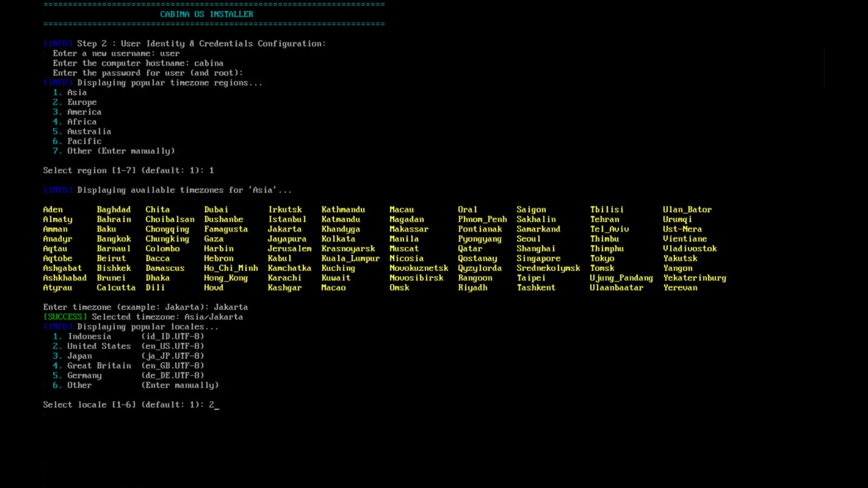
Task: Click the 'Jakarta' entry in timezone list
Action: point(284,229)
